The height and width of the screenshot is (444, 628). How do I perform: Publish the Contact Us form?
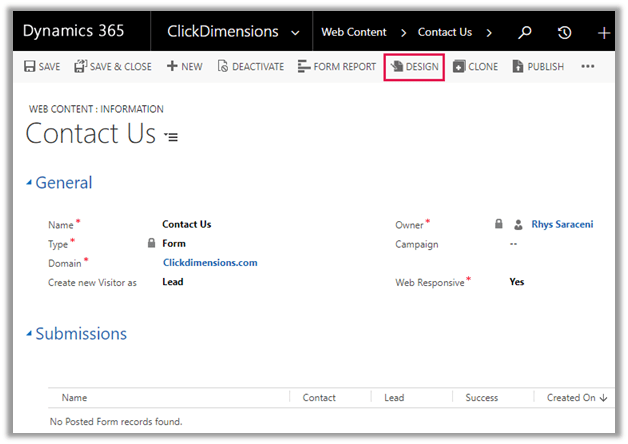[538, 67]
